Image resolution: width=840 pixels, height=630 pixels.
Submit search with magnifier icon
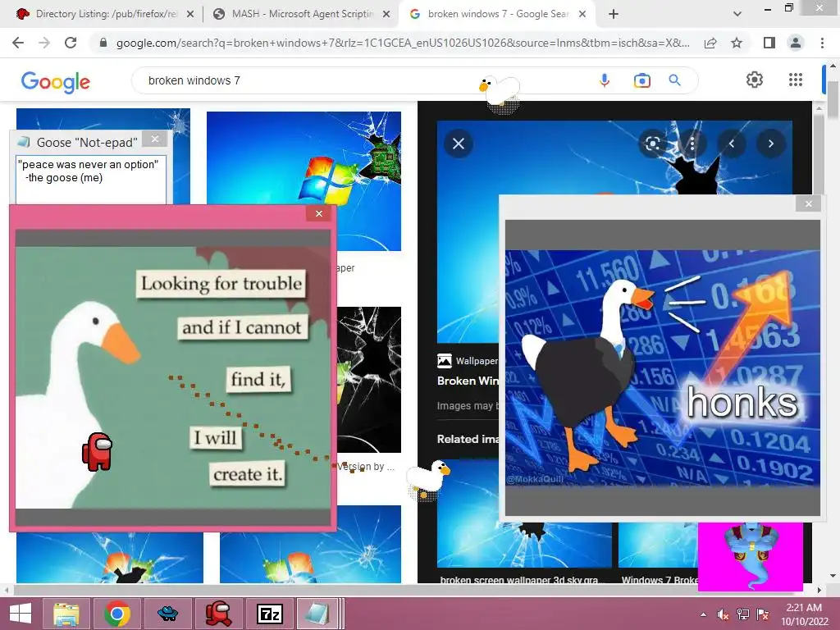[x=674, y=80]
